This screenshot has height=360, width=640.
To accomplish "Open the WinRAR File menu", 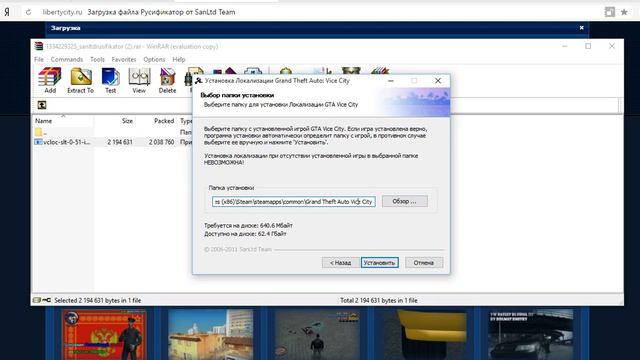I will 39,60.
